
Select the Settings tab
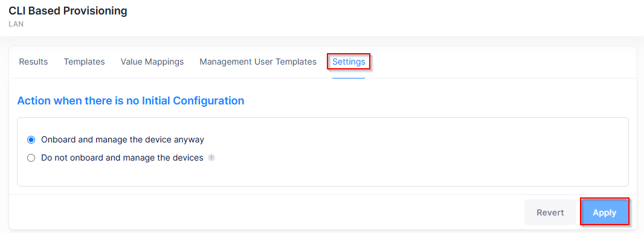coord(349,62)
